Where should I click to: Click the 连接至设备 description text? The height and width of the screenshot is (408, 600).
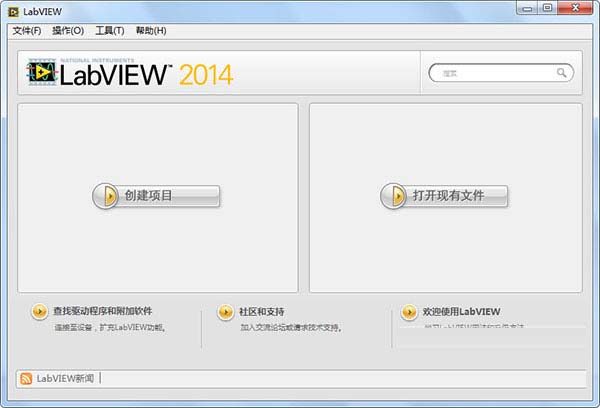click(110, 328)
